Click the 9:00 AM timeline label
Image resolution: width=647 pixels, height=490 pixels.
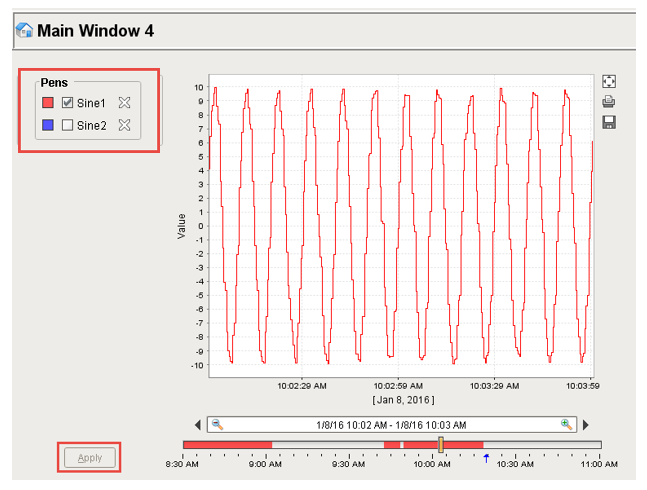pyautogui.click(x=265, y=464)
